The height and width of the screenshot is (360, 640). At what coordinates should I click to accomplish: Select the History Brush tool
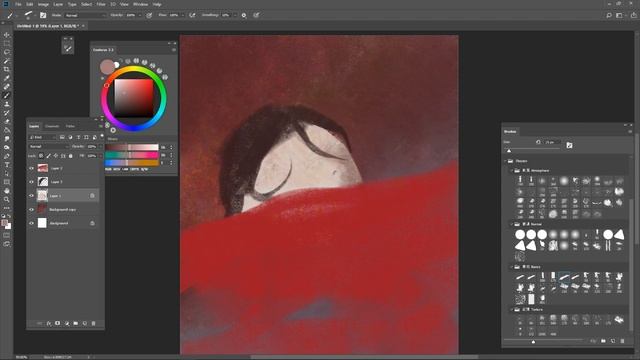click(7, 113)
